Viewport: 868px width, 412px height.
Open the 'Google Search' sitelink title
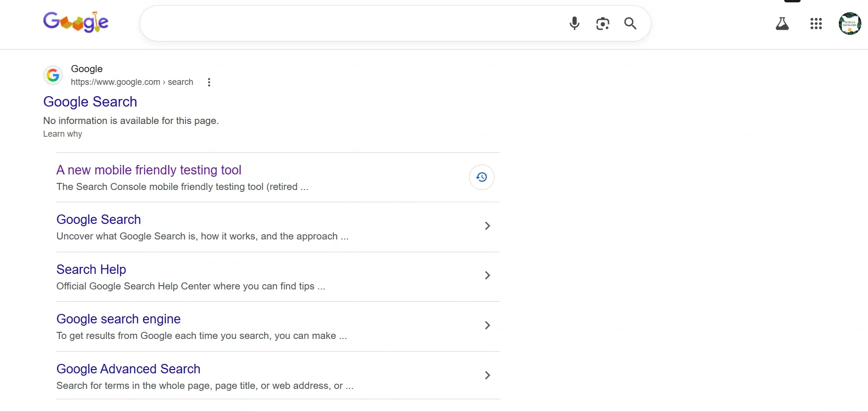pyautogui.click(x=99, y=220)
